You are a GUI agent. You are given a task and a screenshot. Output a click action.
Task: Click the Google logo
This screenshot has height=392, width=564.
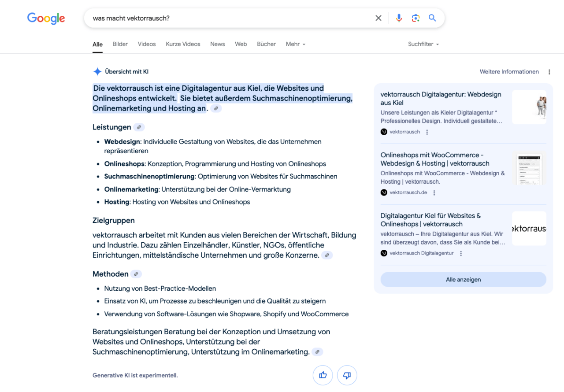click(x=46, y=18)
